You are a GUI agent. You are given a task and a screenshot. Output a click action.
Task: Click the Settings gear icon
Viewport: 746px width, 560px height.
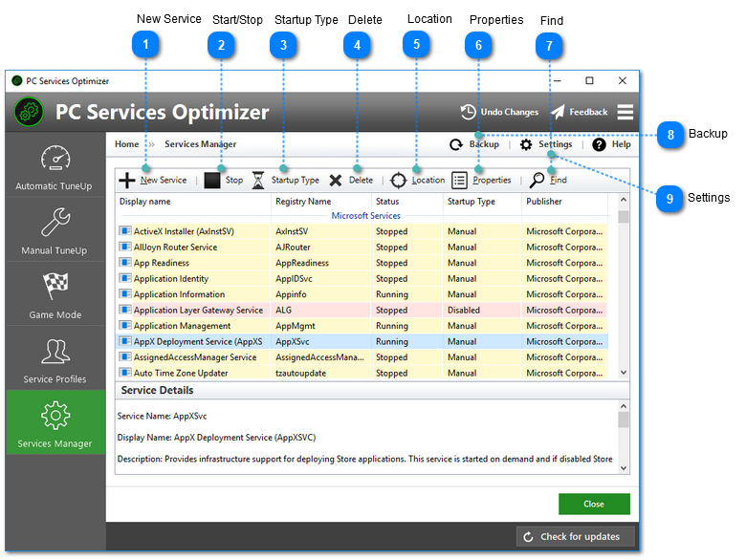526,144
